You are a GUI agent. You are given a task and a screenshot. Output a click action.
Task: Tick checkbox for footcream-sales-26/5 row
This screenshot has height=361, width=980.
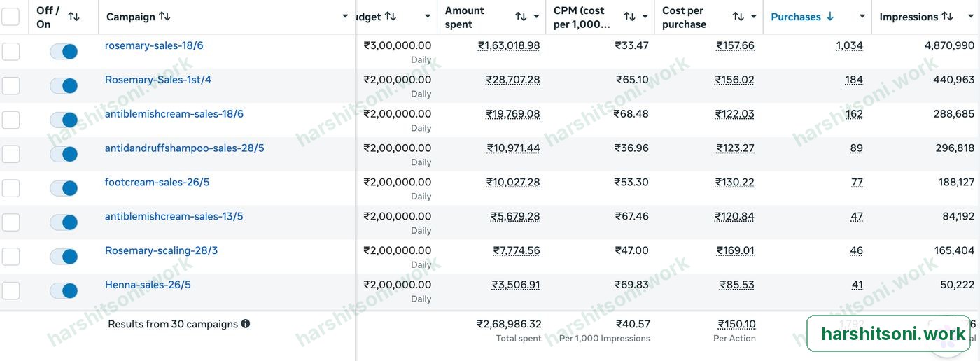click(x=10, y=188)
